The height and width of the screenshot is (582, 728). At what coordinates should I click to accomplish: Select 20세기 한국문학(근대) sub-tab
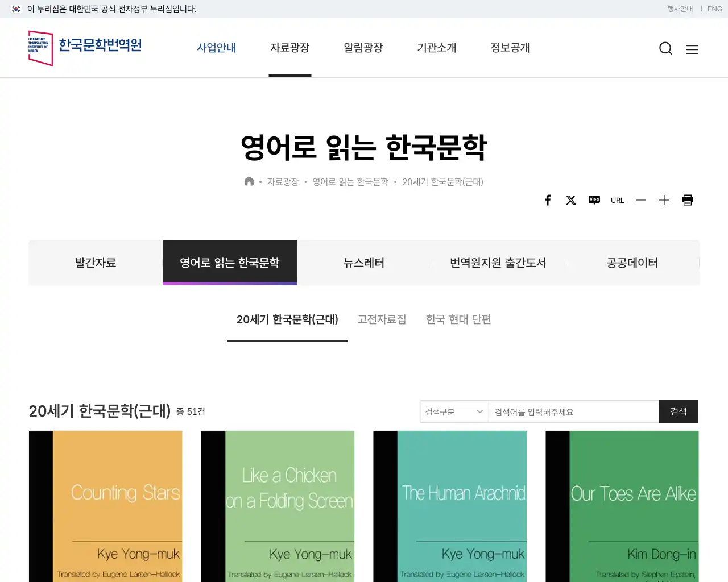[287, 319]
